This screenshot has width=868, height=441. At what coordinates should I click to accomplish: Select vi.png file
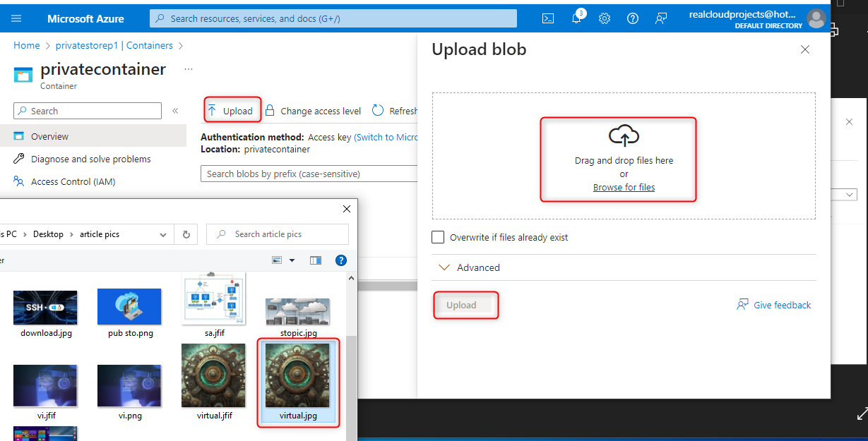(x=130, y=392)
